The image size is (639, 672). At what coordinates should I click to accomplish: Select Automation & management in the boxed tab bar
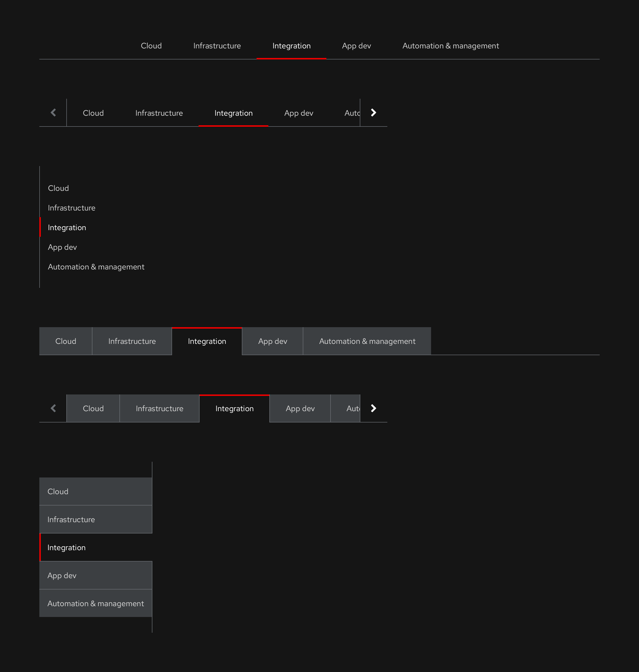coord(367,341)
